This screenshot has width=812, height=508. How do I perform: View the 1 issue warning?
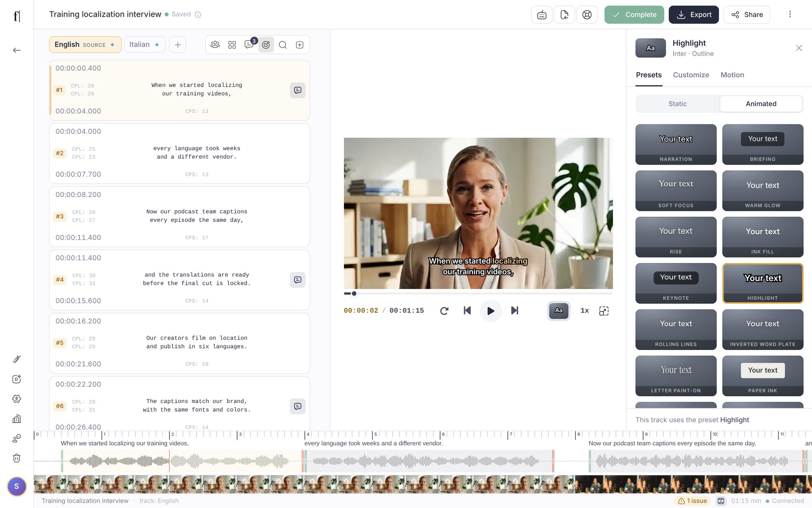692,501
